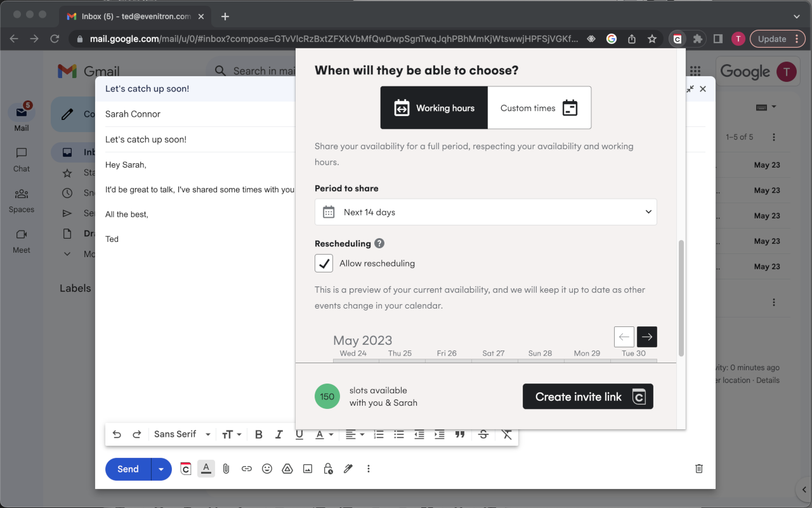Viewport: 812px width, 508px height.
Task: Toggle confidential mode lock icon
Action: [328, 469]
